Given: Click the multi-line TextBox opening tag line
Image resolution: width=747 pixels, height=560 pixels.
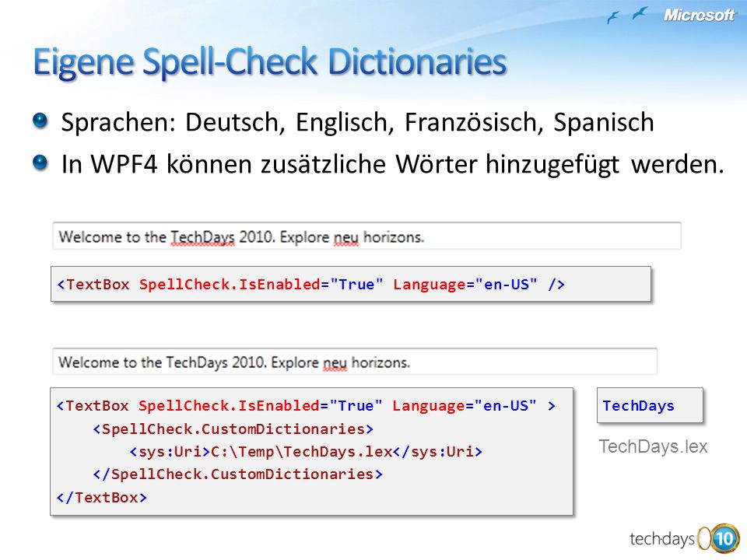Looking at the screenshot, I should tap(306, 406).
